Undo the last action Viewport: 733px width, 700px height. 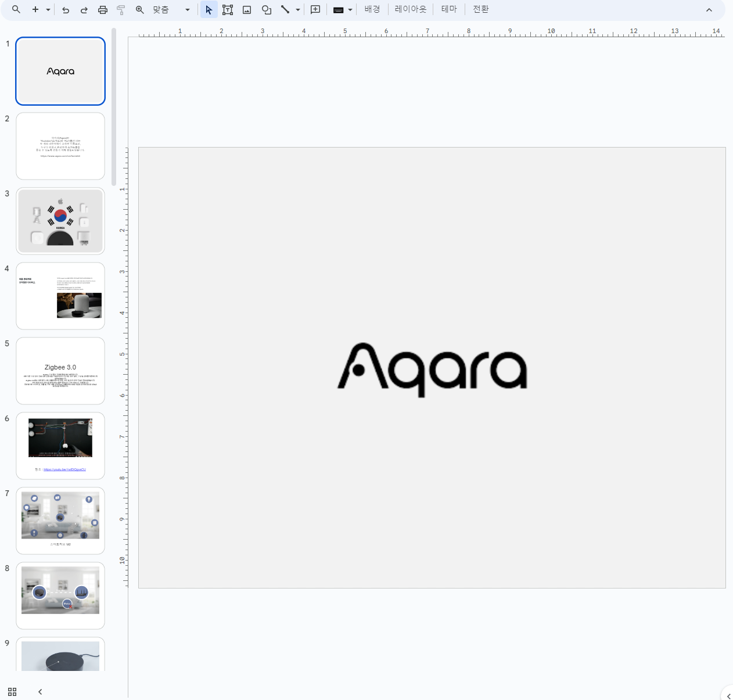(66, 10)
